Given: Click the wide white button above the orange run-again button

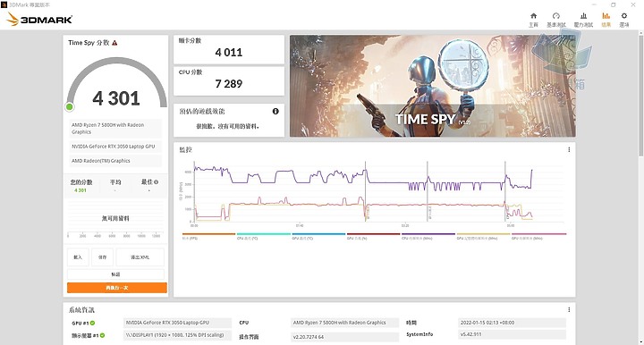Looking at the screenshot, I should (x=115, y=274).
